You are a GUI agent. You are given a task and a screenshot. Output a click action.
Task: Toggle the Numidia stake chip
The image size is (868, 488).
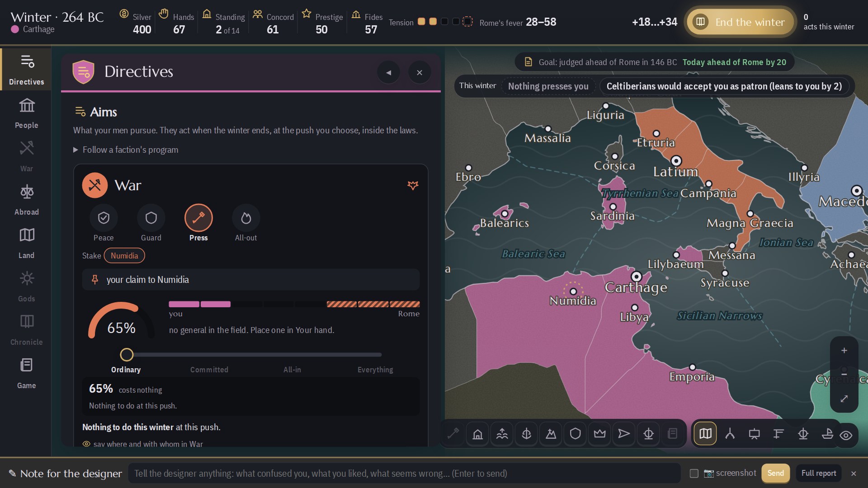pyautogui.click(x=124, y=256)
